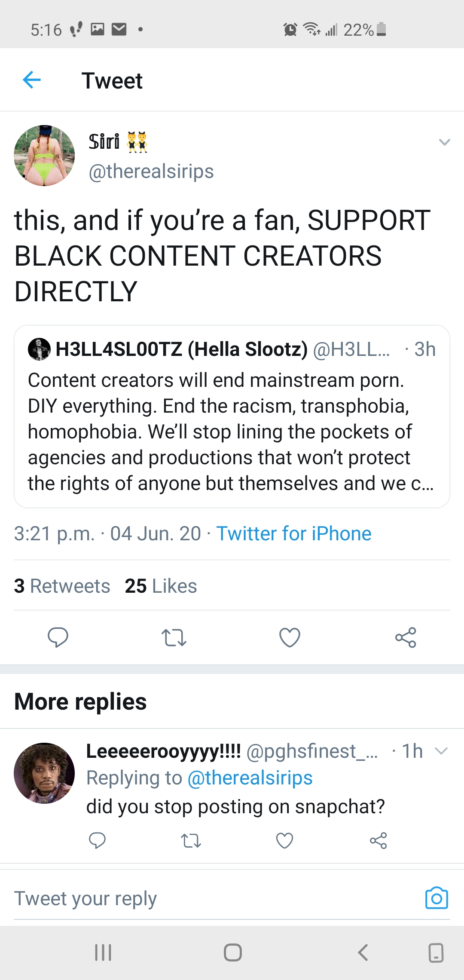Tap the back arrow beside Tweet title
This screenshot has height=980, width=464.
[x=32, y=80]
